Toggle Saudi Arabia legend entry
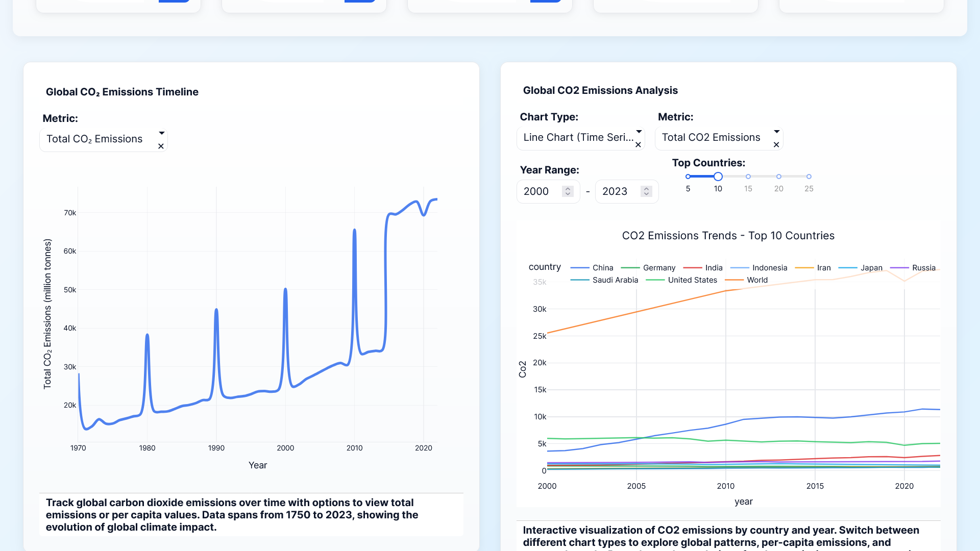This screenshot has height=551, width=980. [x=615, y=280]
